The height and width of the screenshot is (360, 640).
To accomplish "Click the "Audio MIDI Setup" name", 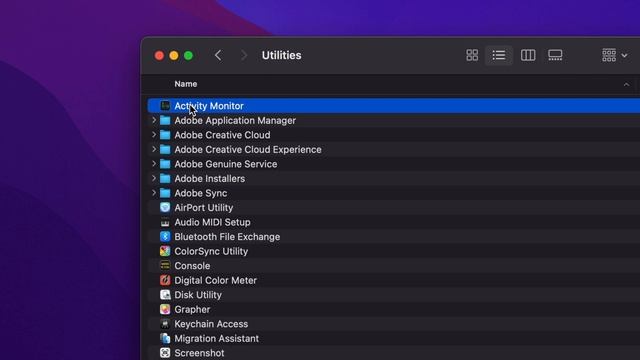I will (212, 222).
